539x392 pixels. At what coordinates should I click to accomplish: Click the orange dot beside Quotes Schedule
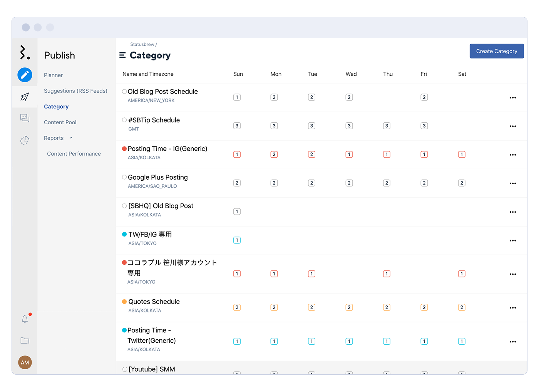coord(124,302)
